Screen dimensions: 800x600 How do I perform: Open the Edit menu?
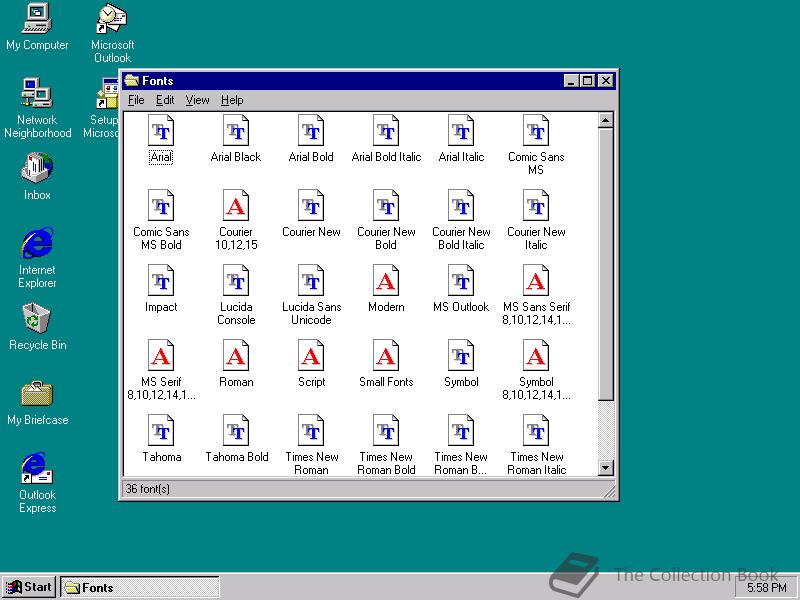165,100
